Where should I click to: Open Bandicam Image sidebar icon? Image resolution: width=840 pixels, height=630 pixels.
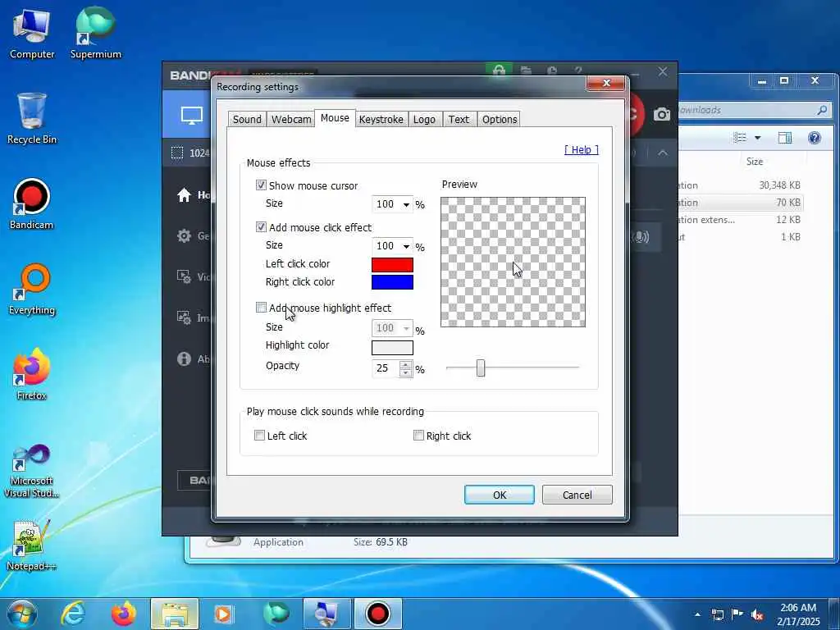pyautogui.click(x=185, y=317)
